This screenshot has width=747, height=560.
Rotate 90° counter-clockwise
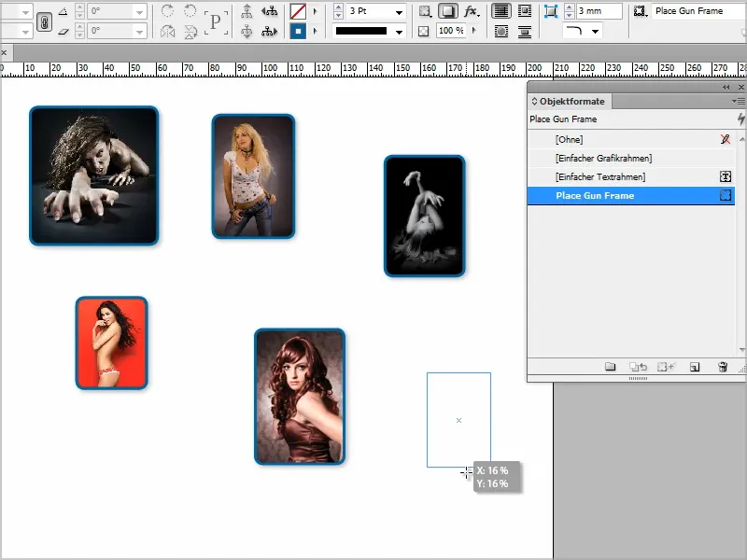pos(190,11)
